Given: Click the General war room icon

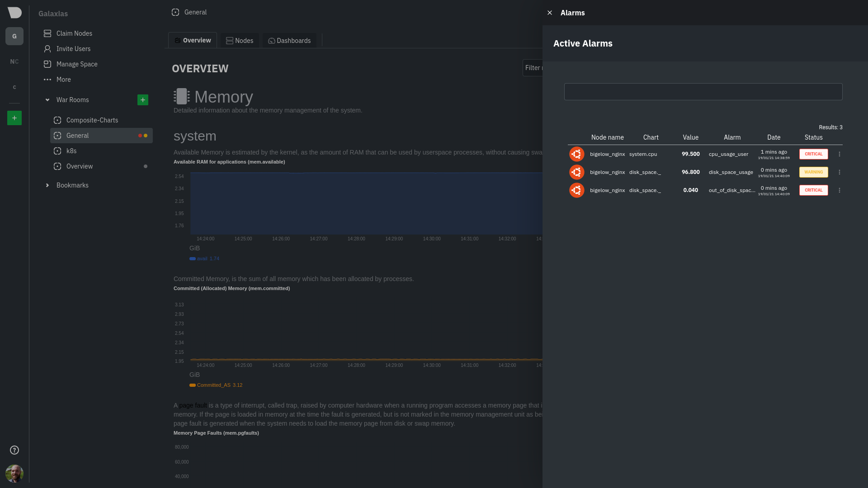Looking at the screenshot, I should point(57,135).
